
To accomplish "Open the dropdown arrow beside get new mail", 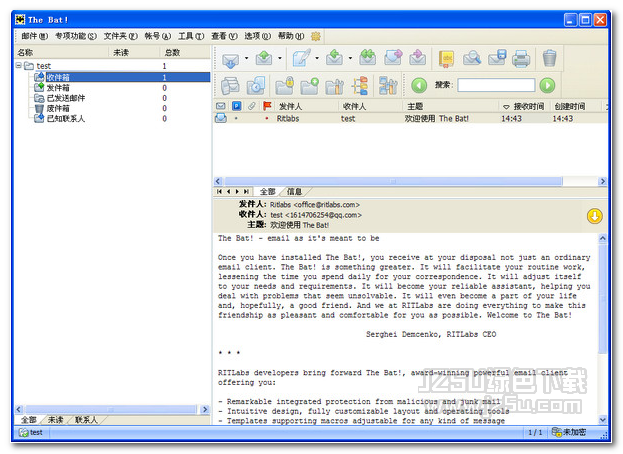I will click(x=246, y=58).
